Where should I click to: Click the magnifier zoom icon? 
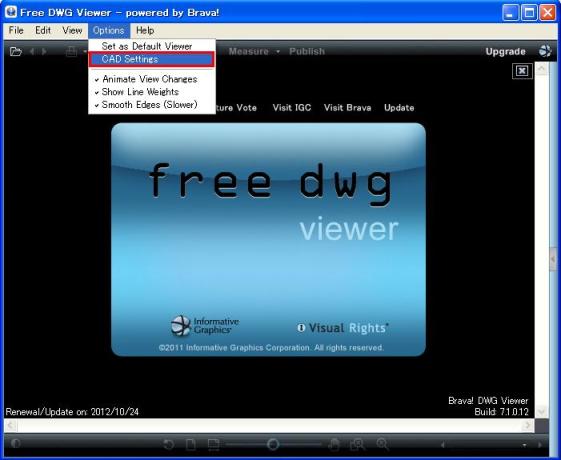click(382, 444)
